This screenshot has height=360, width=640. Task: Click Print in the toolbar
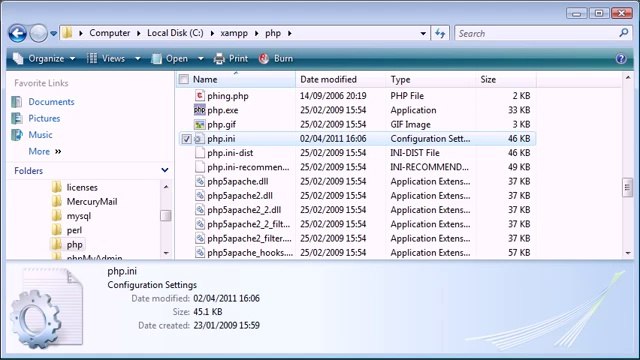231,59
